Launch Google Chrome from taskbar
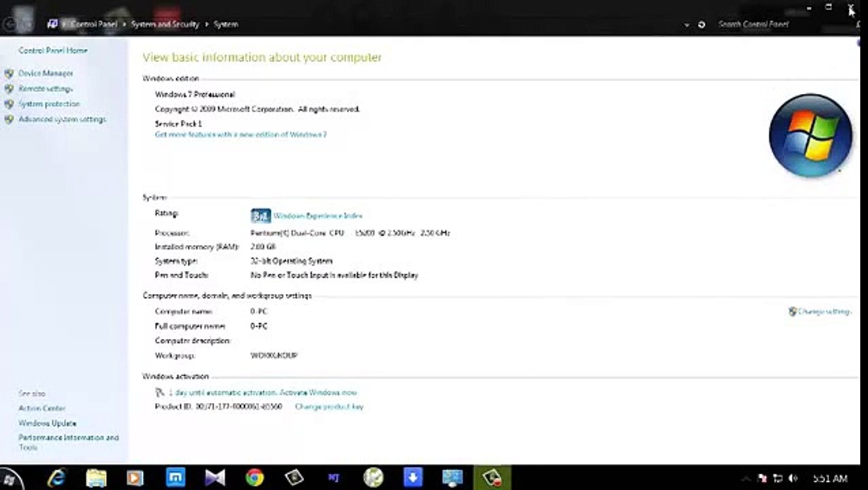 [x=255, y=478]
